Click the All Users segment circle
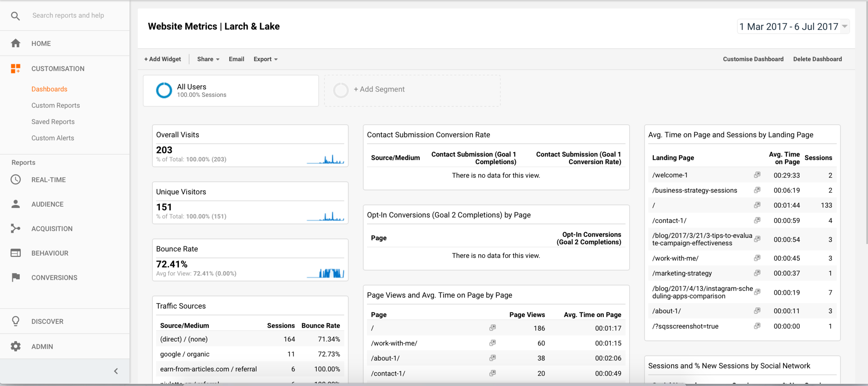Viewport: 868px width, 386px height. pos(164,90)
